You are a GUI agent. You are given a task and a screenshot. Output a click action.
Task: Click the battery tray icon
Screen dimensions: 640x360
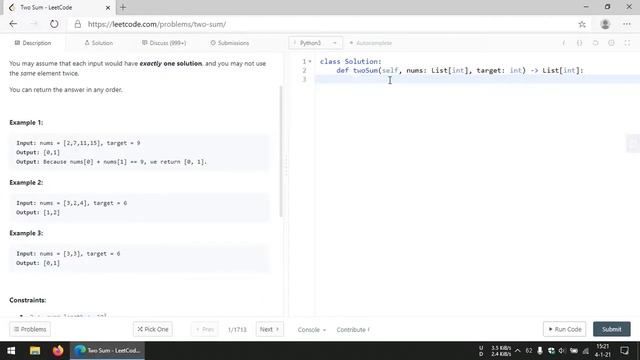574,351
